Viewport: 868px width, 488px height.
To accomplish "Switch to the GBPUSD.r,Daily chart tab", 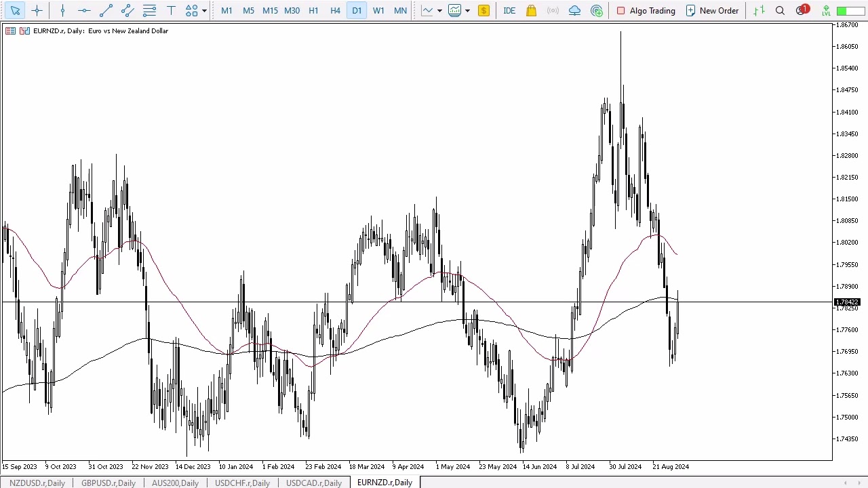I will coord(108,483).
